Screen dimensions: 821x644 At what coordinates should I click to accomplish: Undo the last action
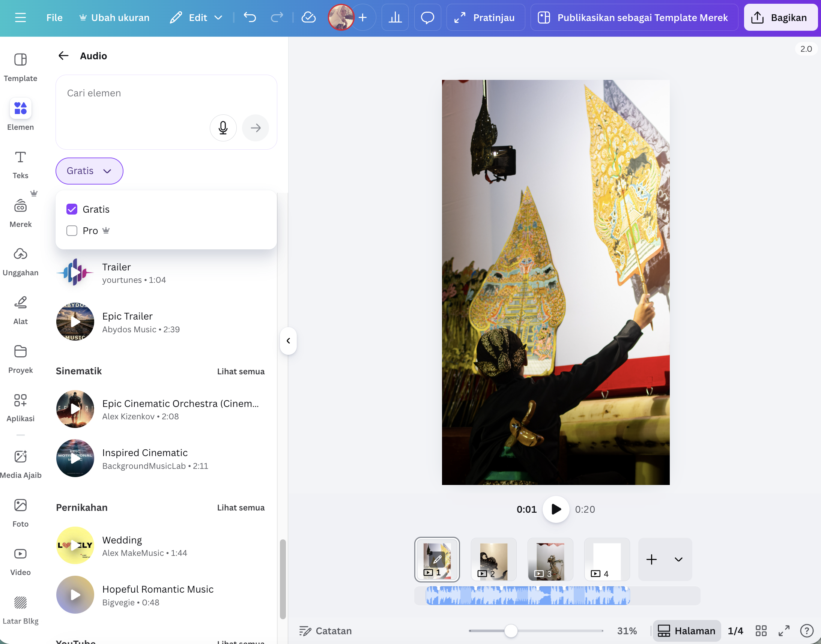tap(250, 18)
